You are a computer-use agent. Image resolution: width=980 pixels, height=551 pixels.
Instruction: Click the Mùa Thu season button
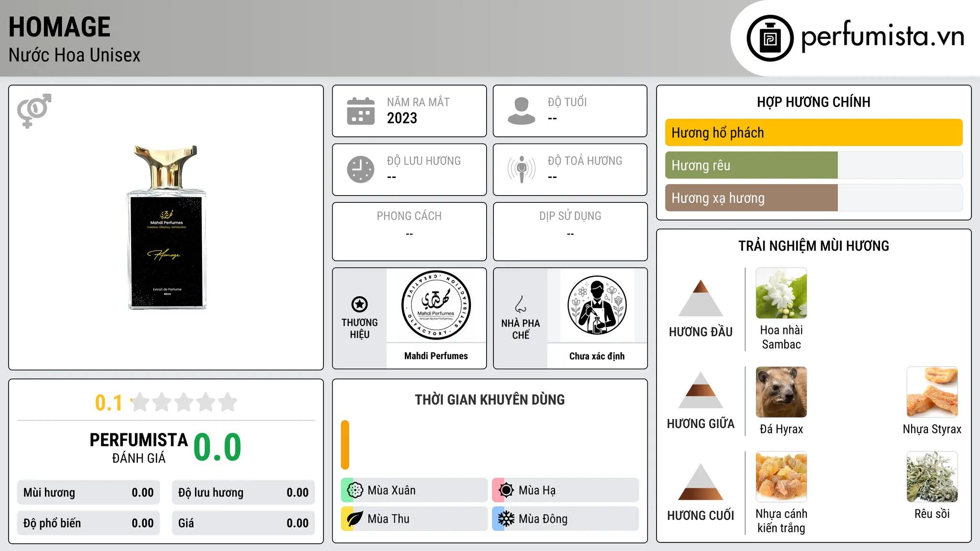coord(414,519)
